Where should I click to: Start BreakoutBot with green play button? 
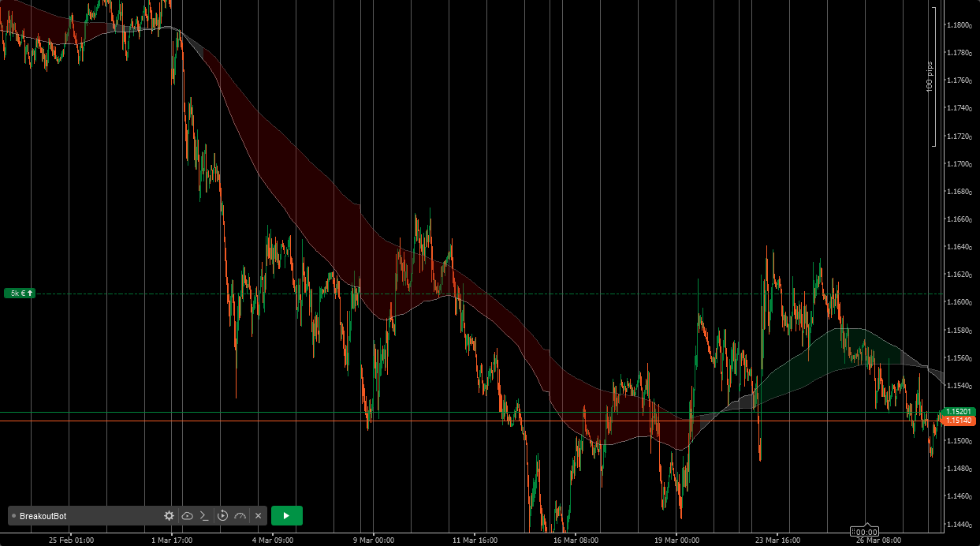point(286,516)
